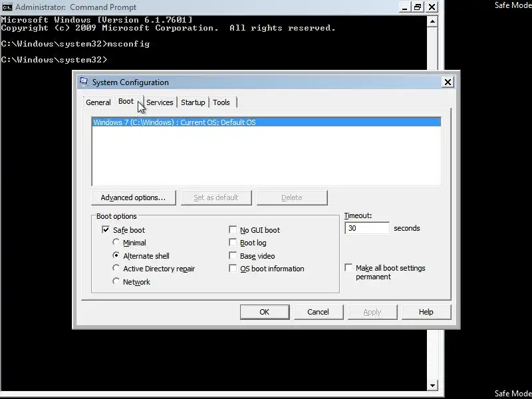Click the Delete boot entry button
Screen dimensions: 532x399
(292, 198)
